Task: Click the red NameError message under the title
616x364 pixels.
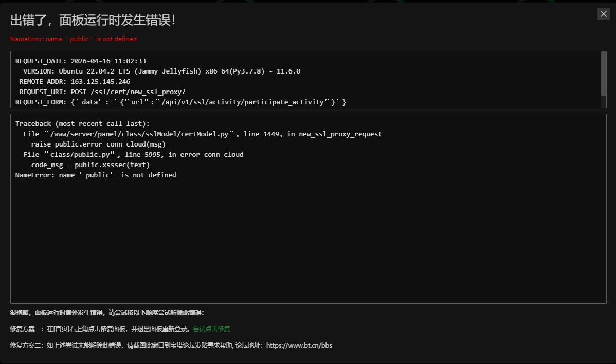Action: [x=74, y=39]
